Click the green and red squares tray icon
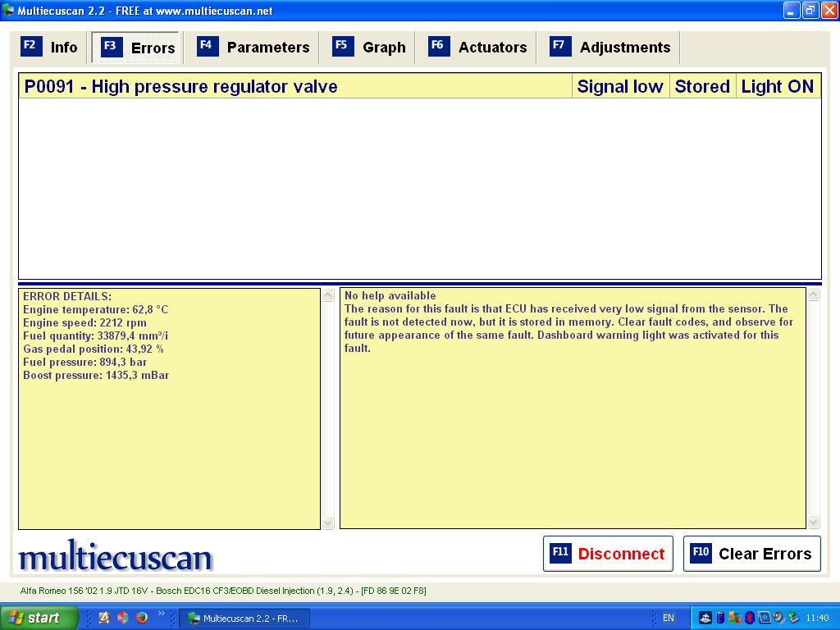This screenshot has height=630, width=840. [734, 618]
